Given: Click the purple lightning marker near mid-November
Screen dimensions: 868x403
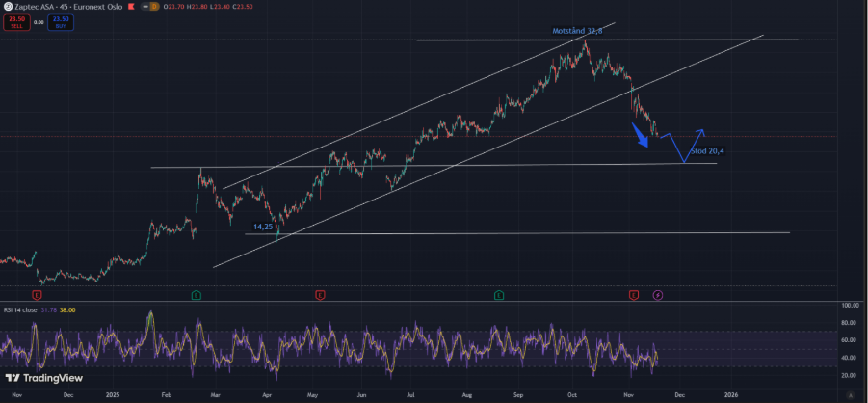Looking at the screenshot, I should point(657,293).
